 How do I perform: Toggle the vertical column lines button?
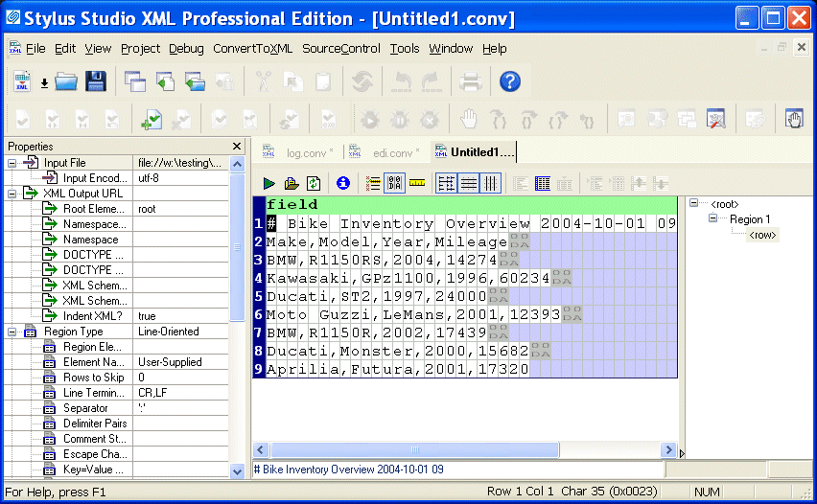[x=490, y=183]
